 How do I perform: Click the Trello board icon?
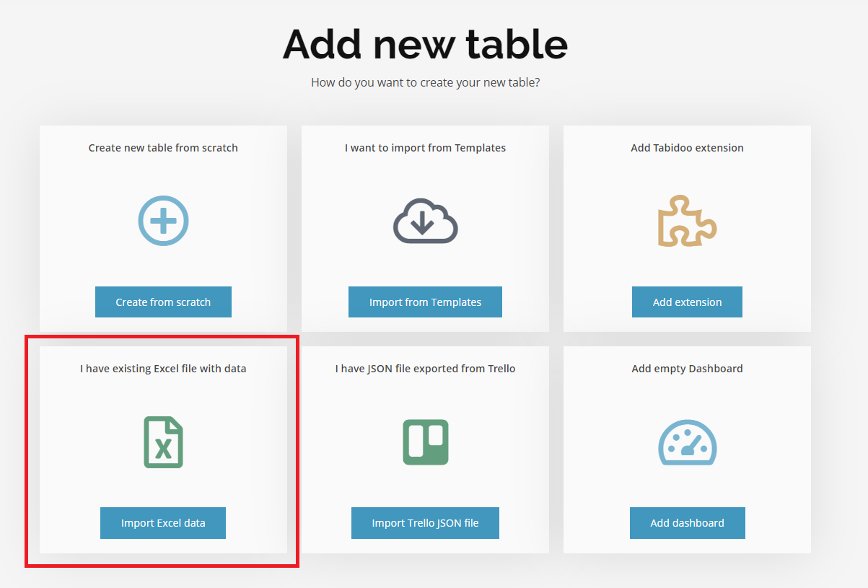[425, 442]
